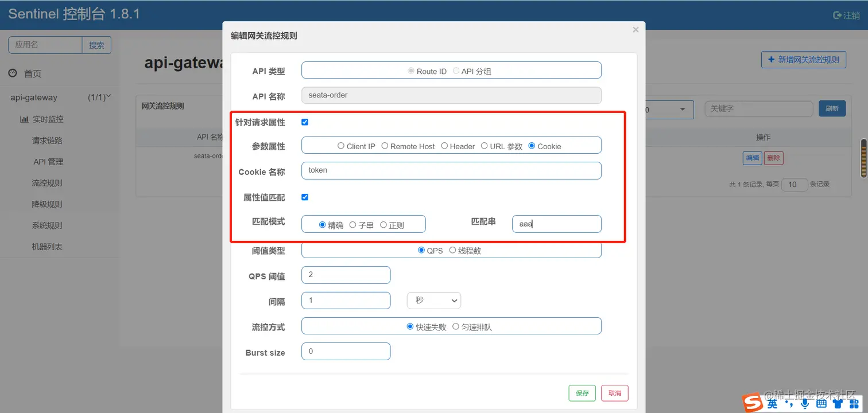Choose 正则 match mode
This screenshot has width=868, height=413.
click(x=383, y=225)
